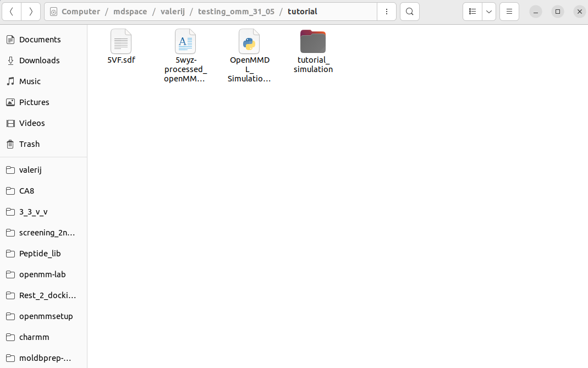Select the tutorial_simulation folder icon

pos(313,41)
